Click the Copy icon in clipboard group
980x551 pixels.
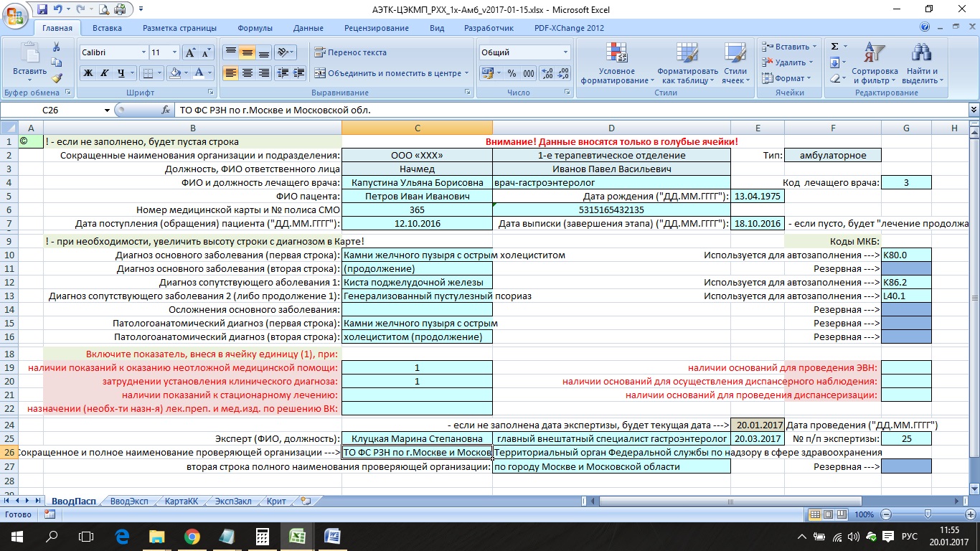coord(57,62)
